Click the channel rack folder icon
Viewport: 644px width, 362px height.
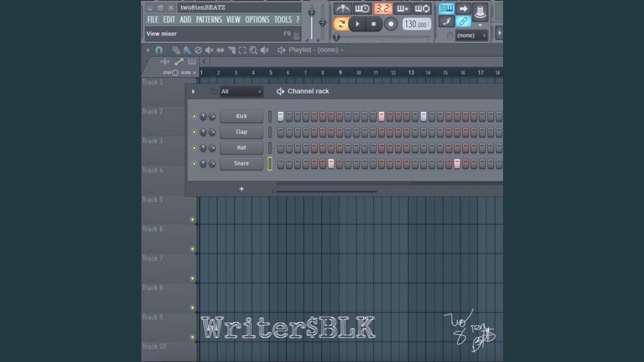coord(214,92)
